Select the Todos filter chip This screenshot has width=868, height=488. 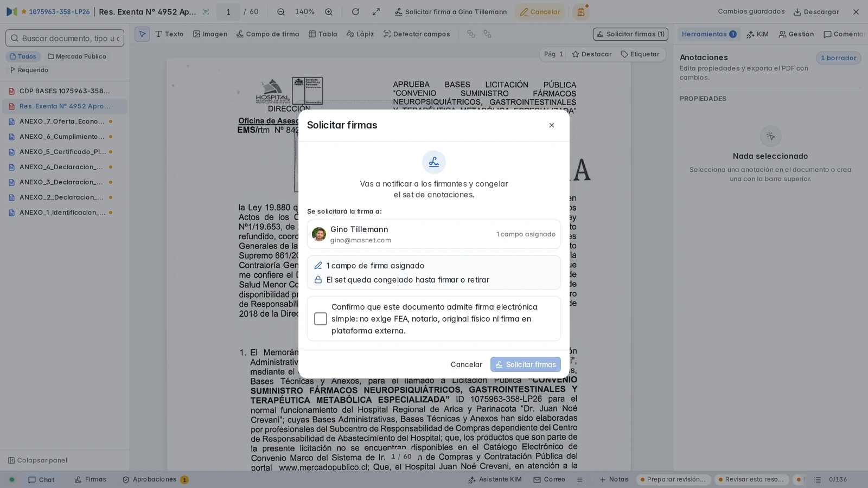(x=23, y=56)
